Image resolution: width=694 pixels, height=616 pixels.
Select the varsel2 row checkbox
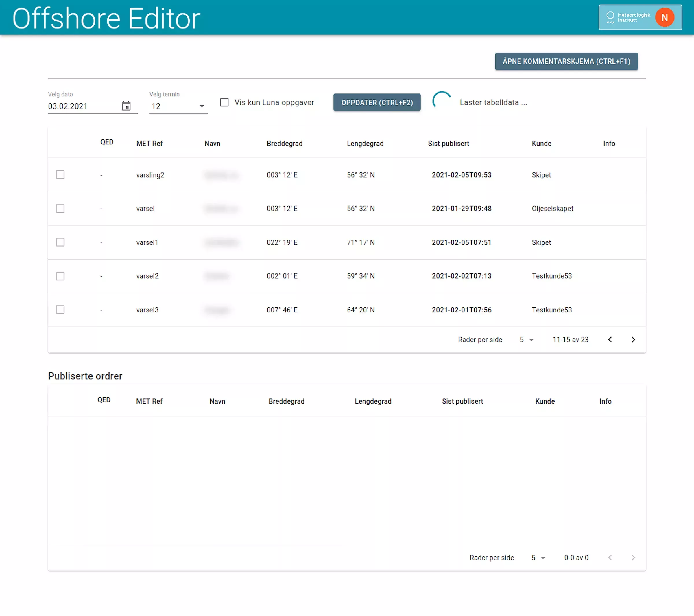click(x=60, y=276)
